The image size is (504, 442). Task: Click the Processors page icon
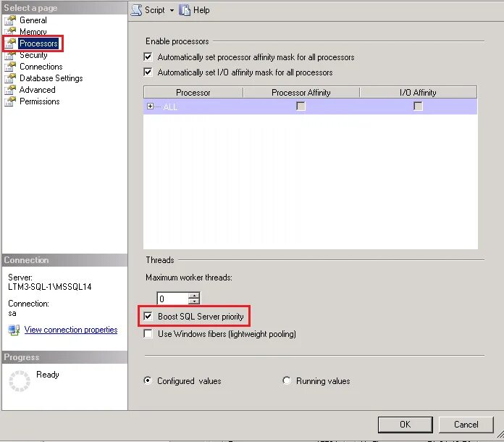(x=10, y=43)
